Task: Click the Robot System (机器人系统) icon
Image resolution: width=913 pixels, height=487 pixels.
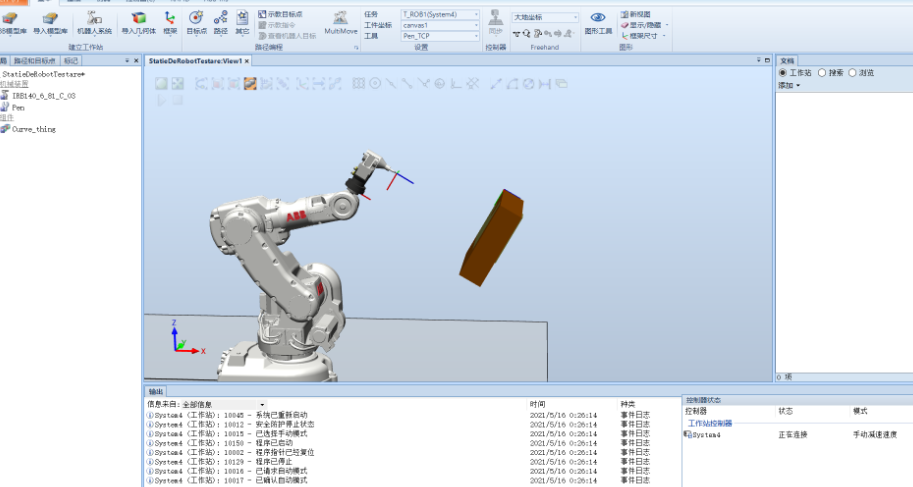Action: [93, 23]
